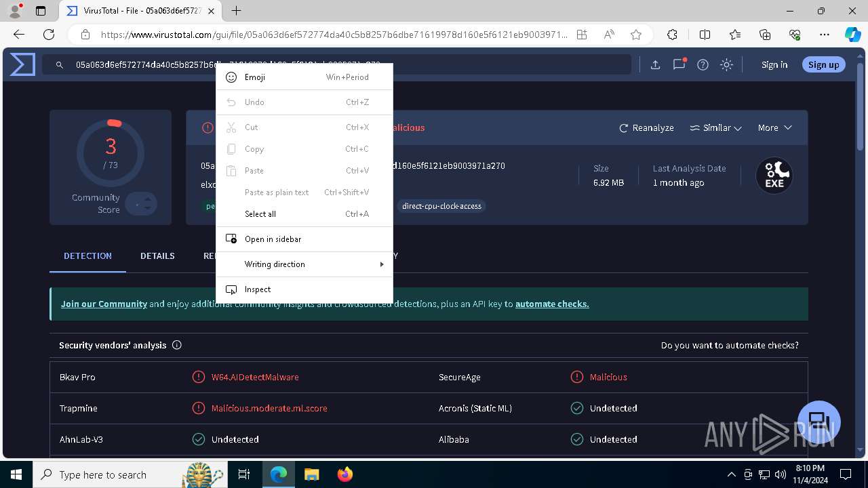
Task: Click the VirusTotal logo icon
Action: (22, 64)
